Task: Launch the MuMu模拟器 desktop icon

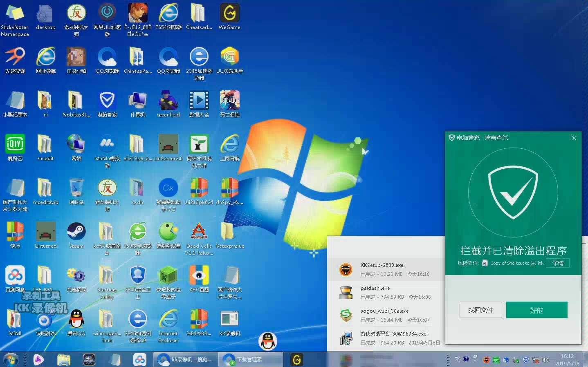Action: [x=107, y=150]
